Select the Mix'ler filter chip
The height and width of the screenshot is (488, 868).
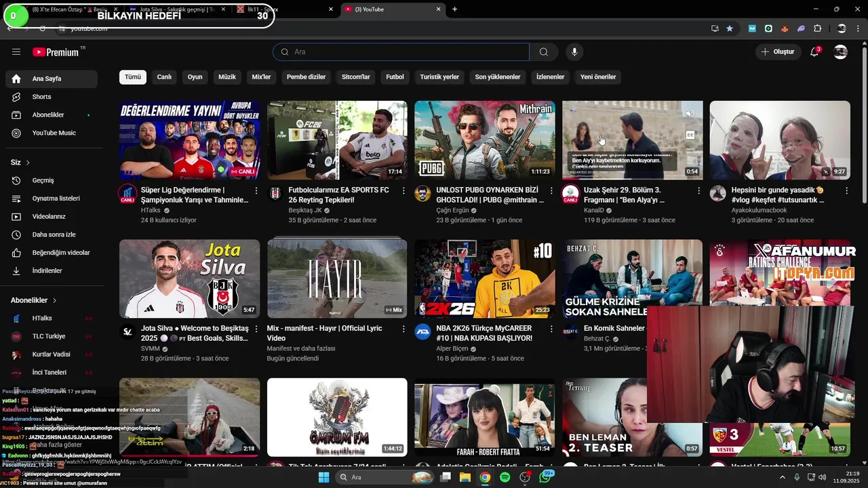click(261, 77)
